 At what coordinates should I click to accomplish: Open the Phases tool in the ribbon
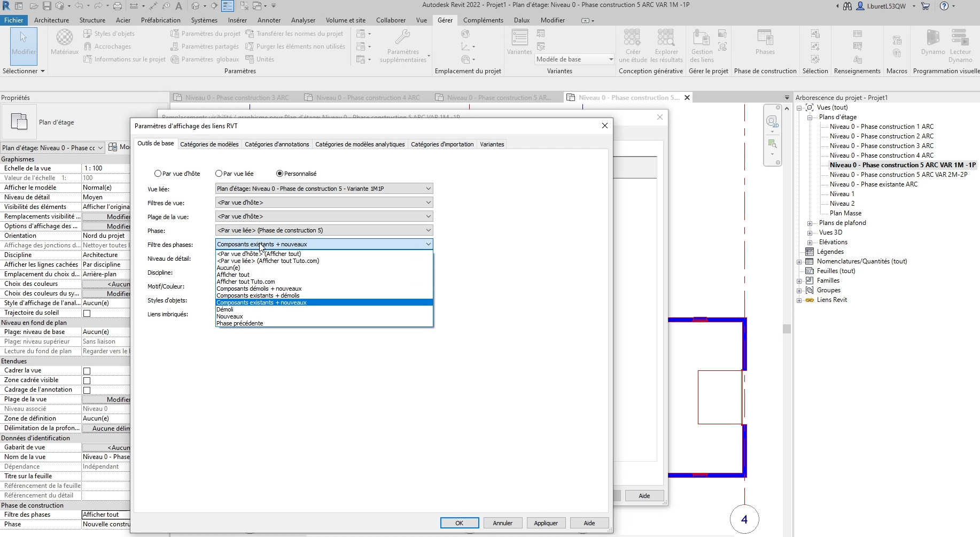click(765, 38)
